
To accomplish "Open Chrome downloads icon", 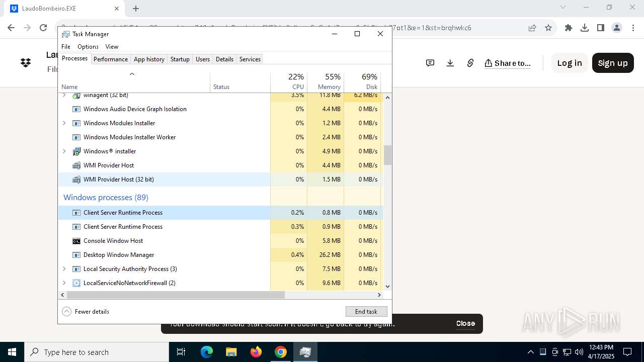I will [x=585, y=28].
